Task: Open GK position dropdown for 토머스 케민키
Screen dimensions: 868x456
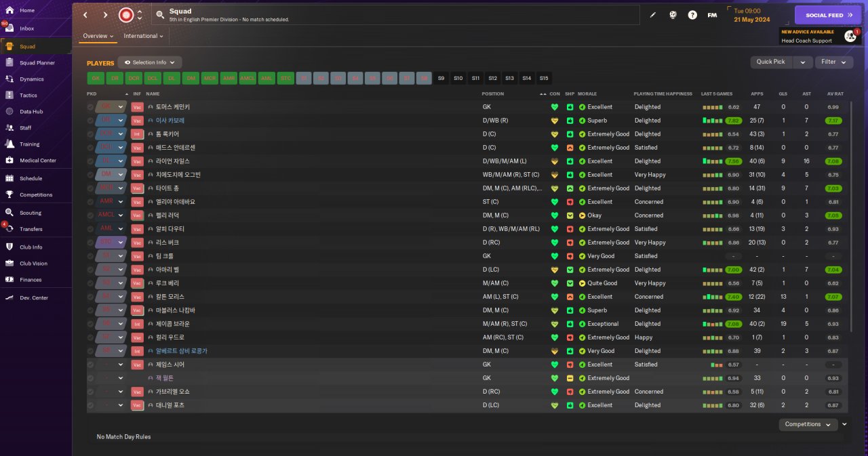Action: [111, 107]
